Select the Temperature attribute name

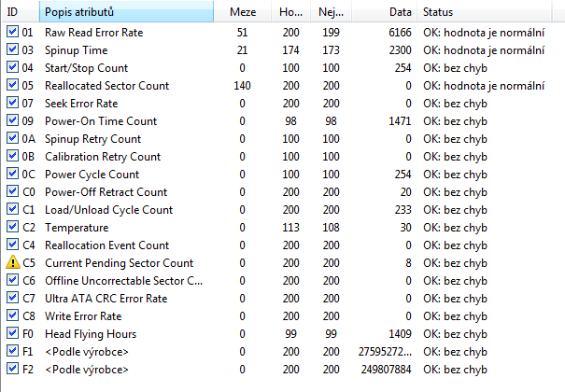pyautogui.click(x=77, y=228)
